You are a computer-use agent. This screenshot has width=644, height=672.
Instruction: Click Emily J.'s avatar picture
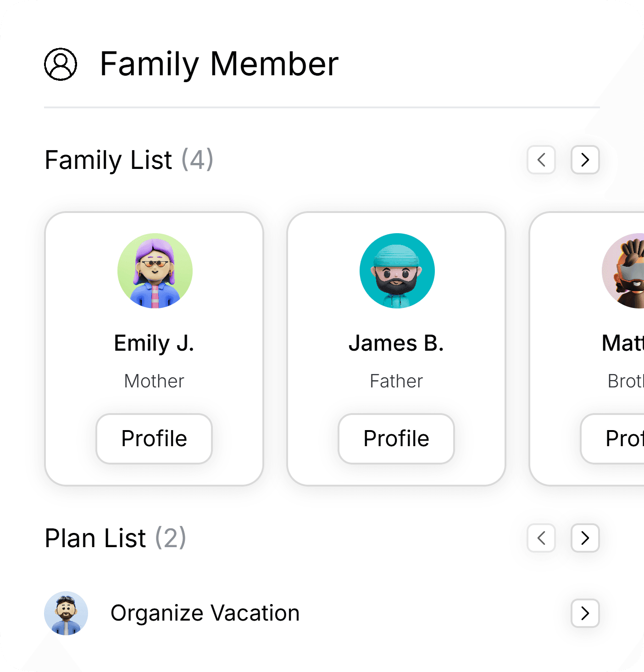[x=154, y=271]
